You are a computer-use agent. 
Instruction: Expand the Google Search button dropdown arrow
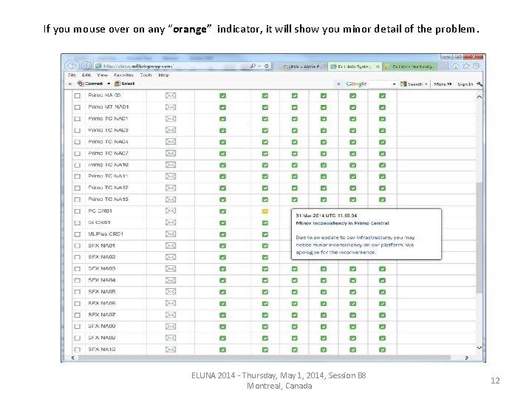click(426, 83)
